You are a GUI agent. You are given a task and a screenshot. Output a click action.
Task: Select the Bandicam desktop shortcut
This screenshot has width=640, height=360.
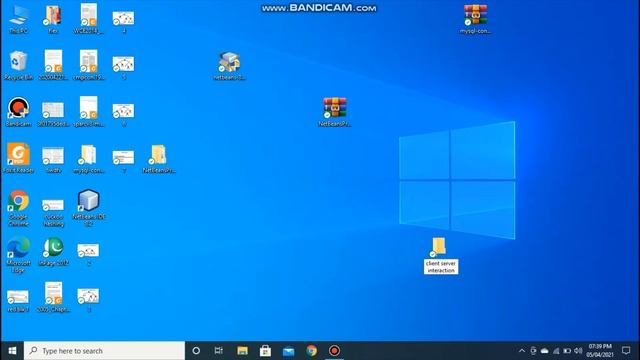click(18, 111)
